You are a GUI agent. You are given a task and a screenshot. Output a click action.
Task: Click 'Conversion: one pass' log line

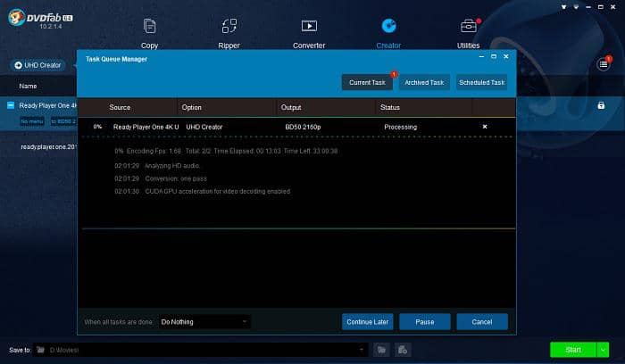click(x=161, y=178)
